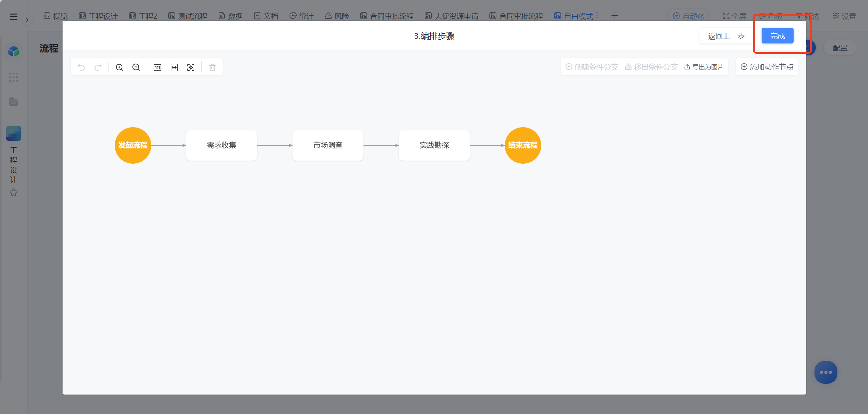Viewport: 868px width, 414px height.
Task: Click the trash delete icon
Action: click(x=212, y=67)
